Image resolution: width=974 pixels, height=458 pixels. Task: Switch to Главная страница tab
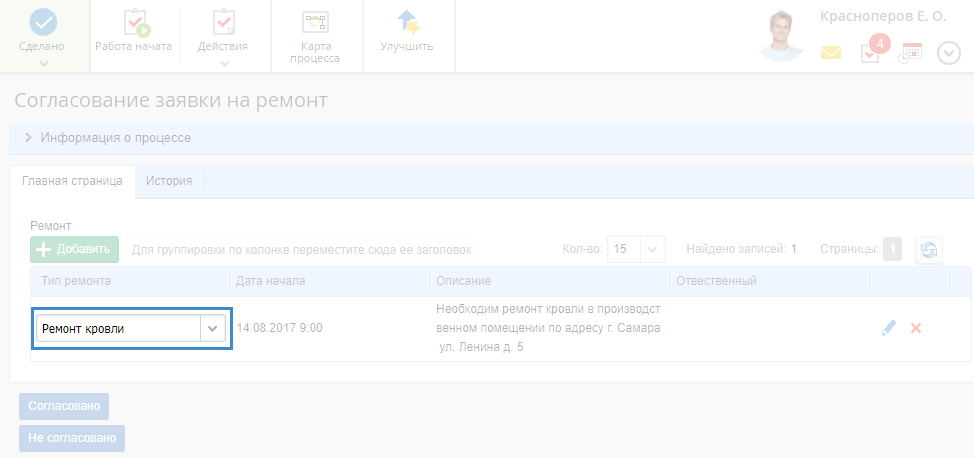[72, 181]
